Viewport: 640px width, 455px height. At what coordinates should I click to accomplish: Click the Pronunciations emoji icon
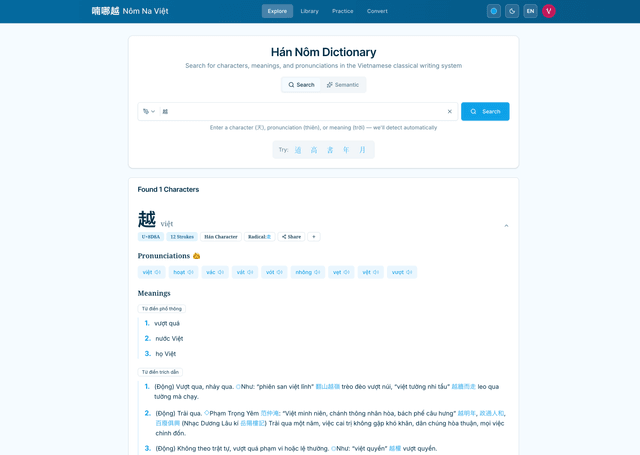click(196, 256)
